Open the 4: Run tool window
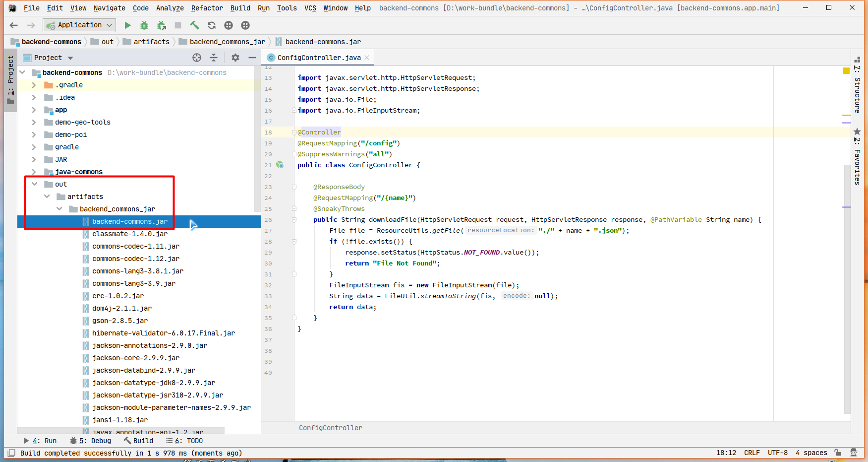 [x=40, y=441]
